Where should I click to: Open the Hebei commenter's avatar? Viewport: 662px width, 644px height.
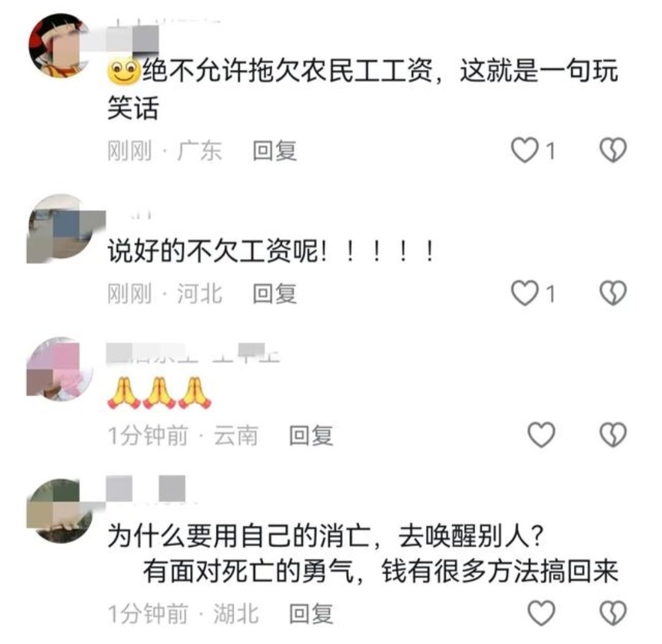pos(60,228)
